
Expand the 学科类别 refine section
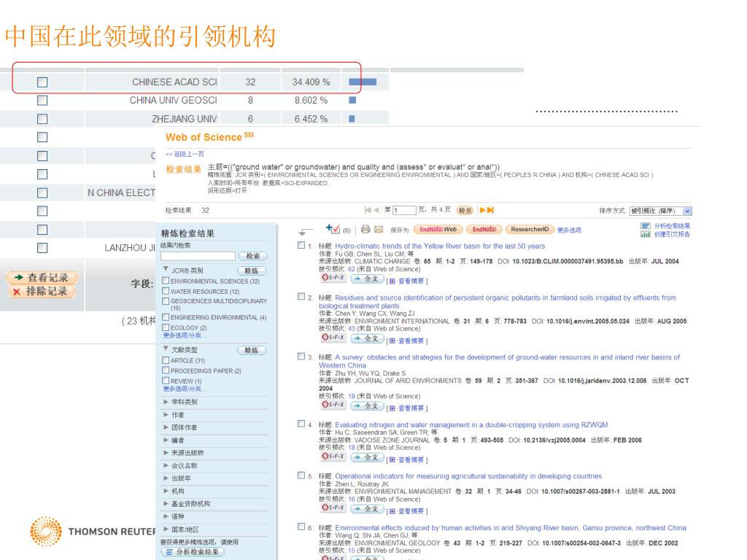coord(166,402)
